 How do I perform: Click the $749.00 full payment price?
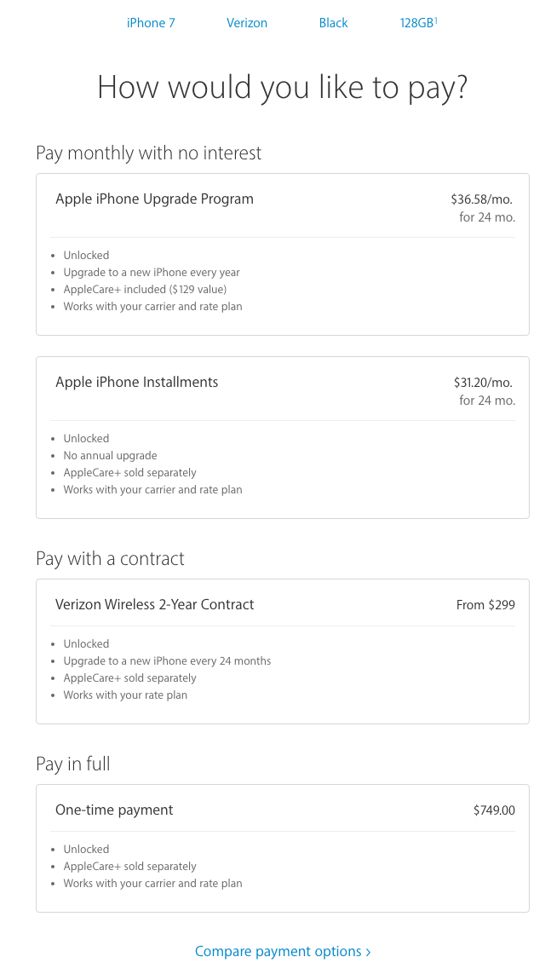[494, 810]
